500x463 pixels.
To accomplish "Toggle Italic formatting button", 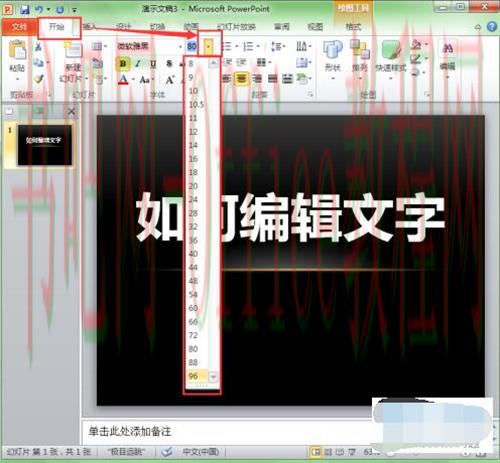I will (x=138, y=63).
